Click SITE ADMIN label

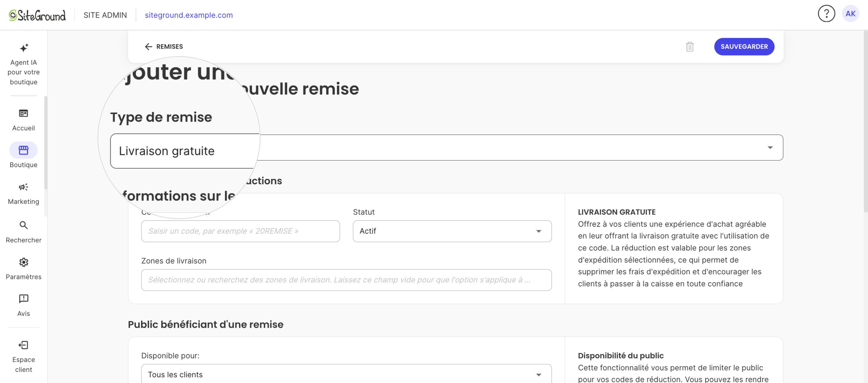[x=105, y=15]
